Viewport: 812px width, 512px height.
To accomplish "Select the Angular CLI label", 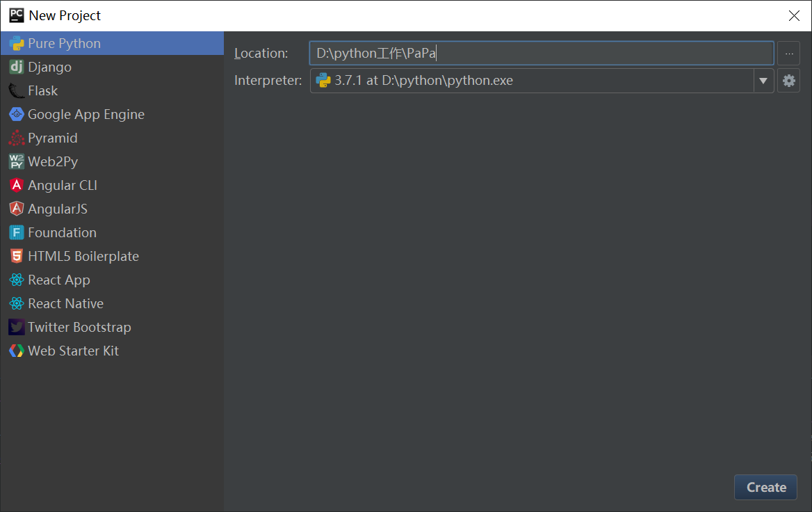I will point(63,185).
